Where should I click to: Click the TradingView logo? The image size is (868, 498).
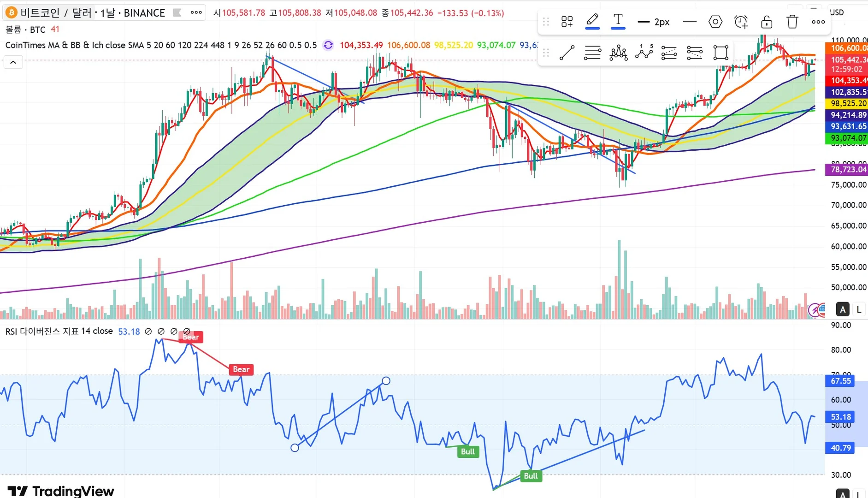click(x=61, y=491)
